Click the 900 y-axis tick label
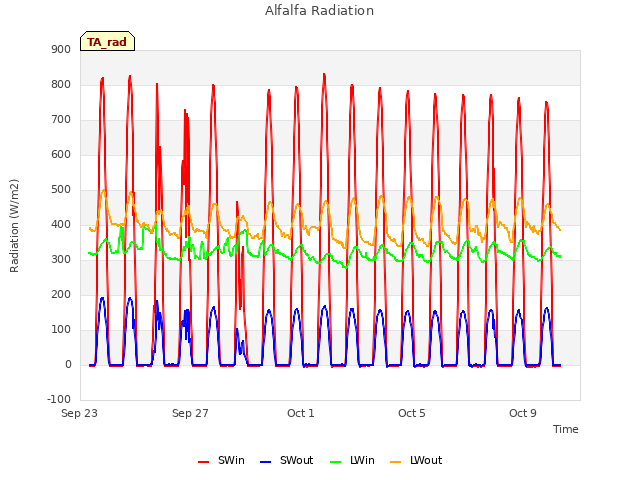640x480 pixels. (61, 49)
